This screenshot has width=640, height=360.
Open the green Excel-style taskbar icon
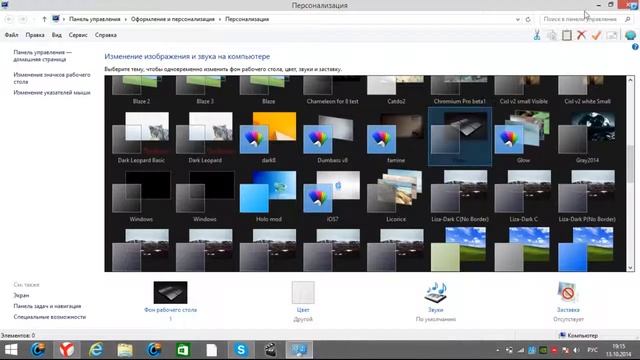183,350
